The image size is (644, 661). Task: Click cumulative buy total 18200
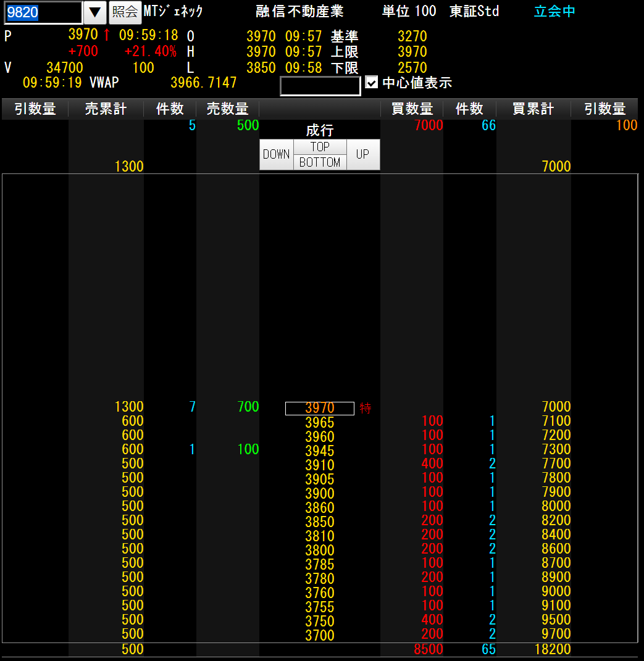coord(553,649)
